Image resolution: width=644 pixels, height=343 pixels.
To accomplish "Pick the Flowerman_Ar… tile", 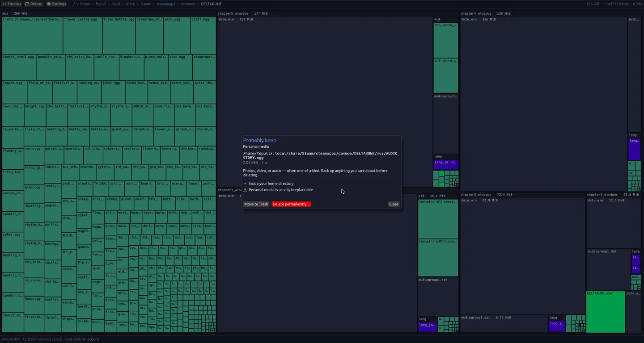I will [x=149, y=36].
